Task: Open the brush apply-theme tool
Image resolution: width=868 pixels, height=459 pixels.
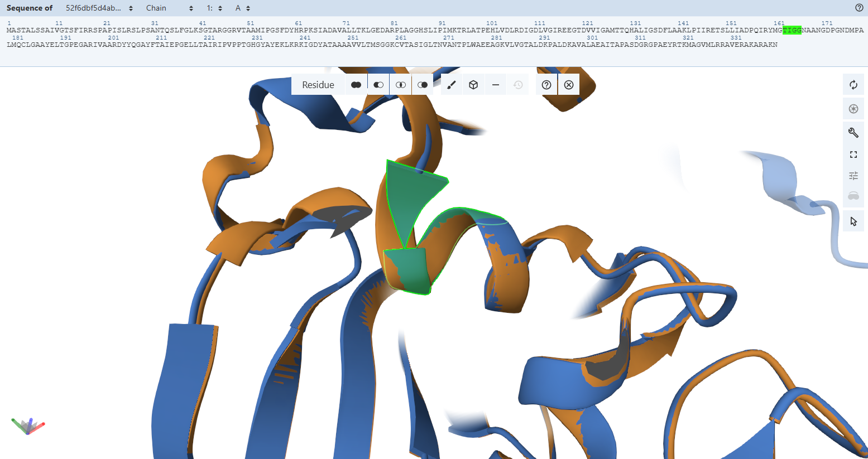Action: [x=452, y=85]
